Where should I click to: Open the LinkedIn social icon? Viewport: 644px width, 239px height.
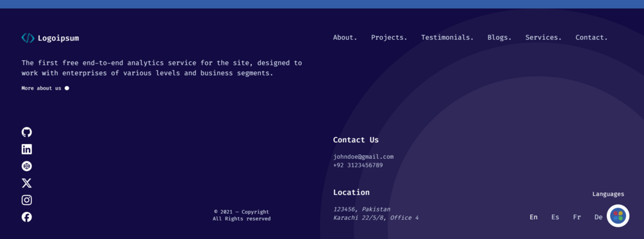click(x=27, y=149)
